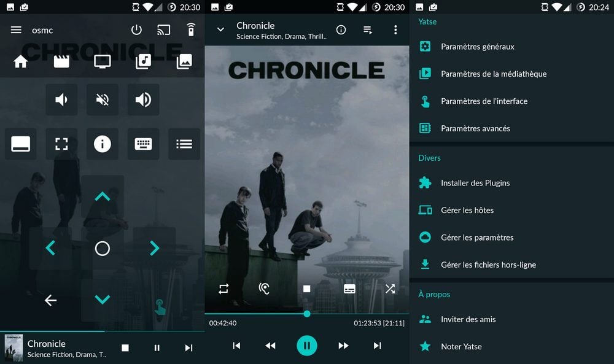Open the Movies clapperboard shortcut
614x364 pixels.
(x=61, y=61)
